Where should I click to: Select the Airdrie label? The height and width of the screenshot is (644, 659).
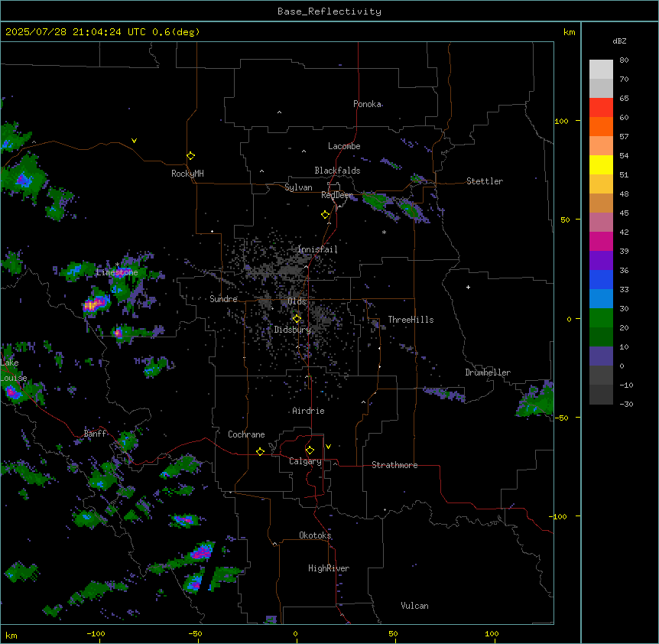coord(308,411)
